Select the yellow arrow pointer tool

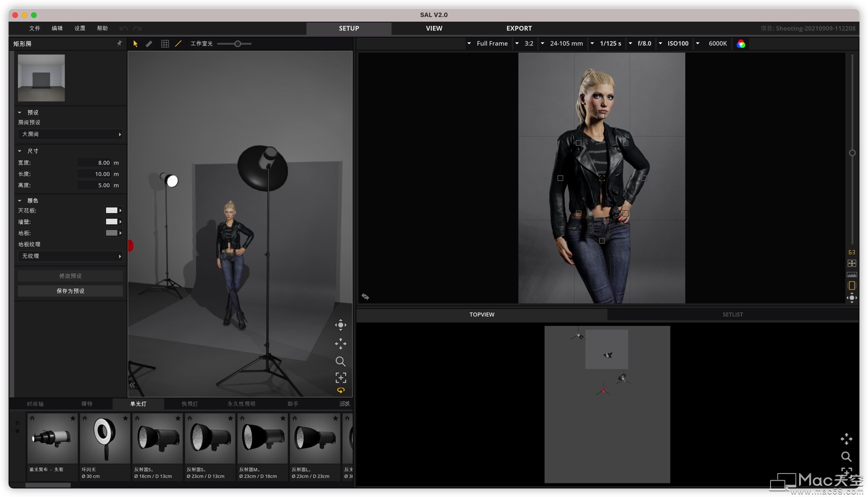pyautogui.click(x=135, y=44)
